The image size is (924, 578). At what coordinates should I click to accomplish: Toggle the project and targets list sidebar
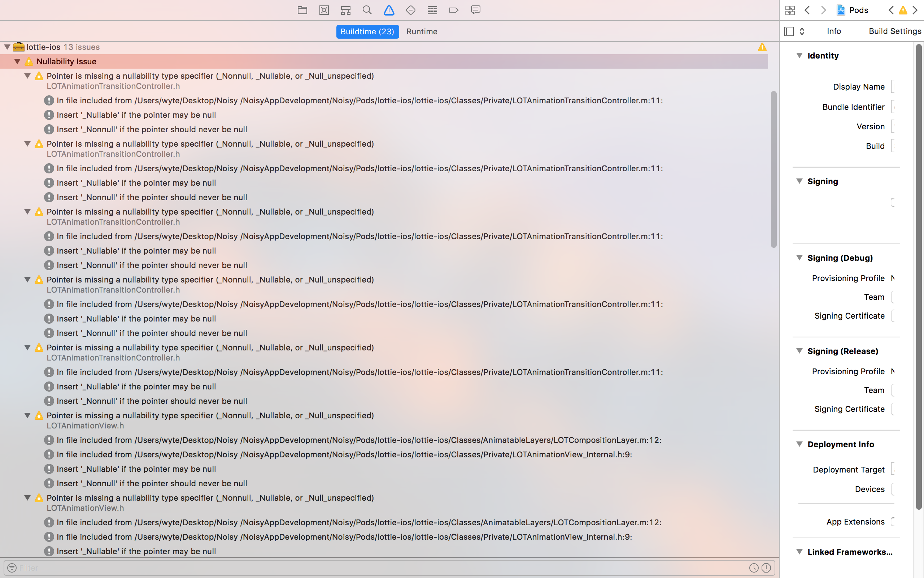pyautogui.click(x=789, y=31)
